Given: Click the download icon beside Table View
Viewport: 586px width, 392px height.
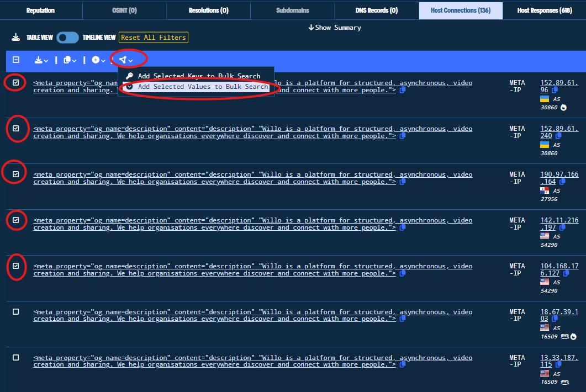Looking at the screenshot, I should (15, 38).
